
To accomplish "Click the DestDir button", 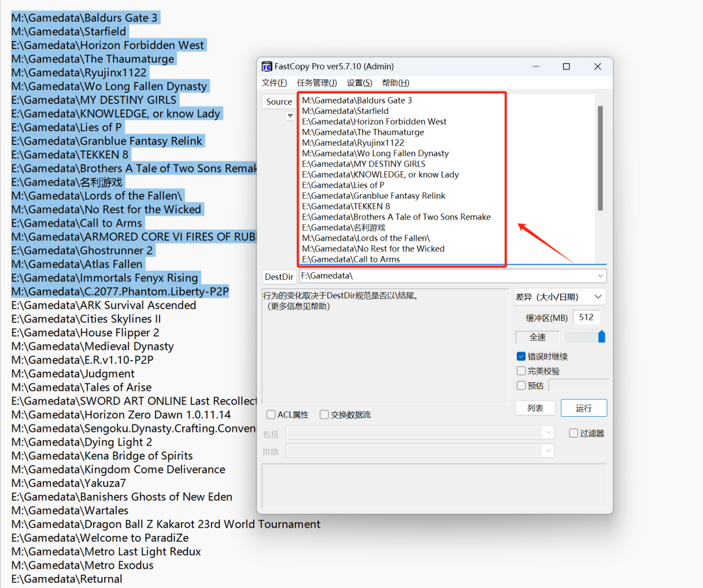I will pos(279,277).
